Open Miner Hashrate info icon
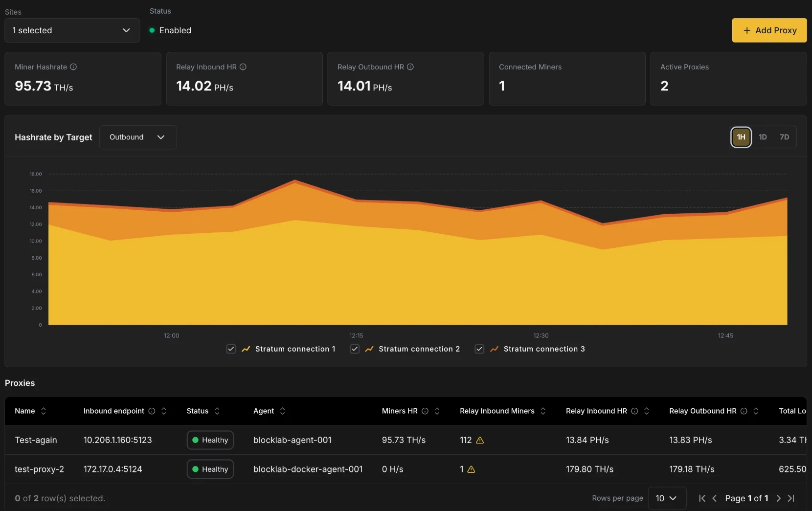 (73, 67)
